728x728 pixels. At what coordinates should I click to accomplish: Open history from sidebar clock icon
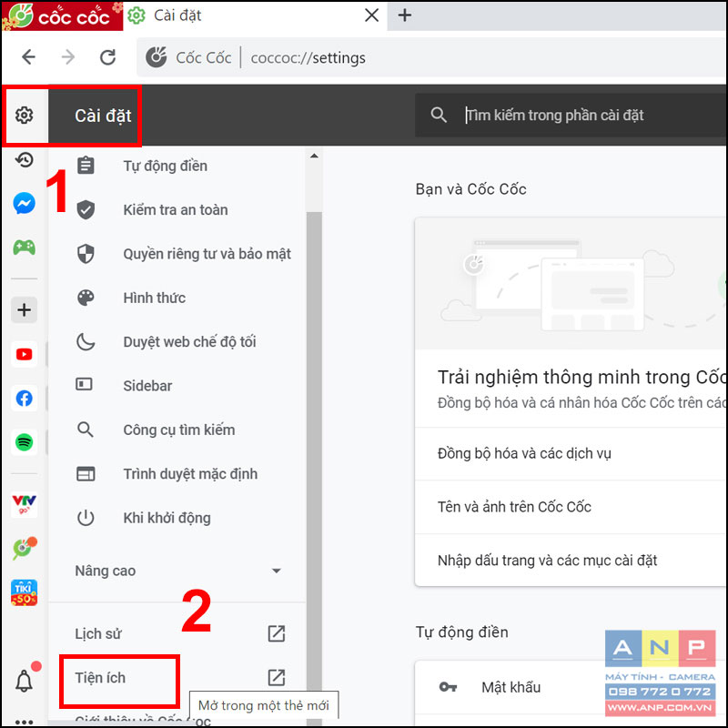click(25, 159)
